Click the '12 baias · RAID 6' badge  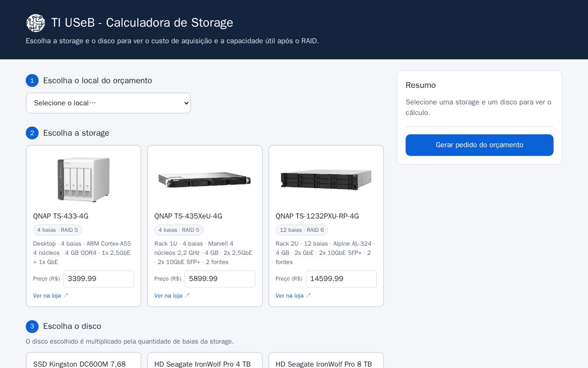302,230
